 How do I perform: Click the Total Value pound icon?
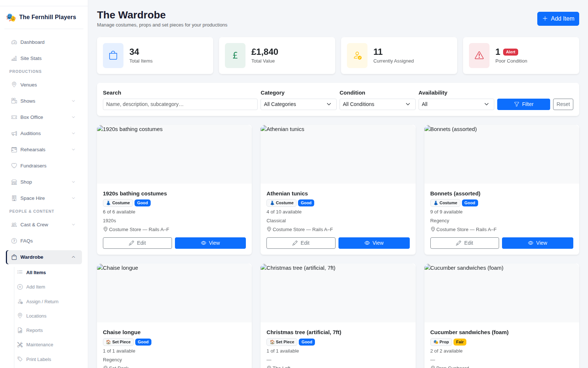pyautogui.click(x=235, y=56)
